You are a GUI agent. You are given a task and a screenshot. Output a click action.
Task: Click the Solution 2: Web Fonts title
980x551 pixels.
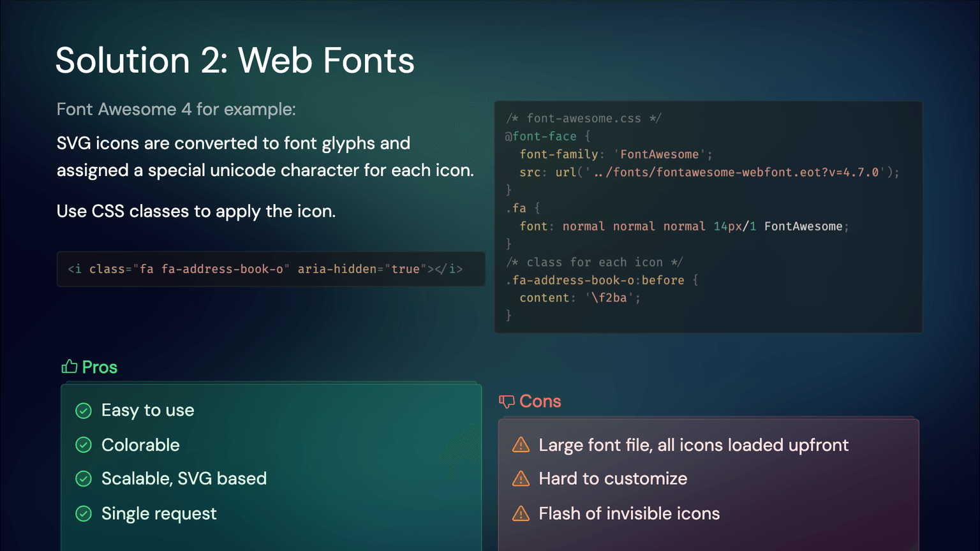pos(235,61)
